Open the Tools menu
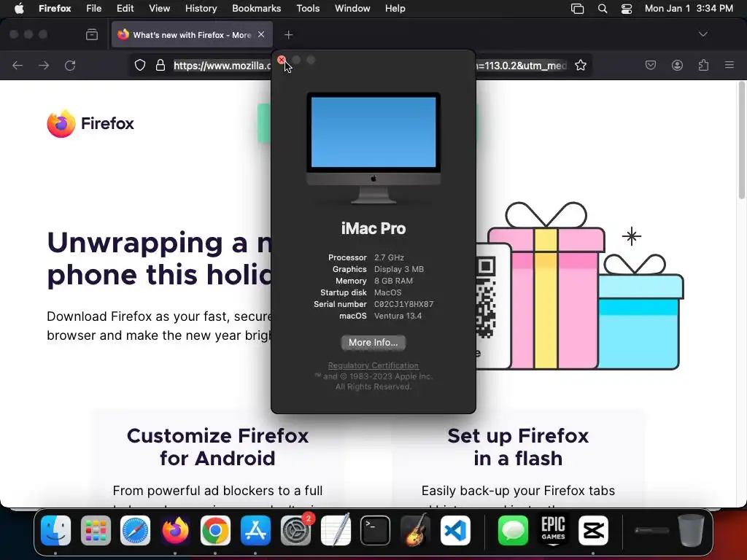Viewport: 747px width, 560px height. [308, 9]
